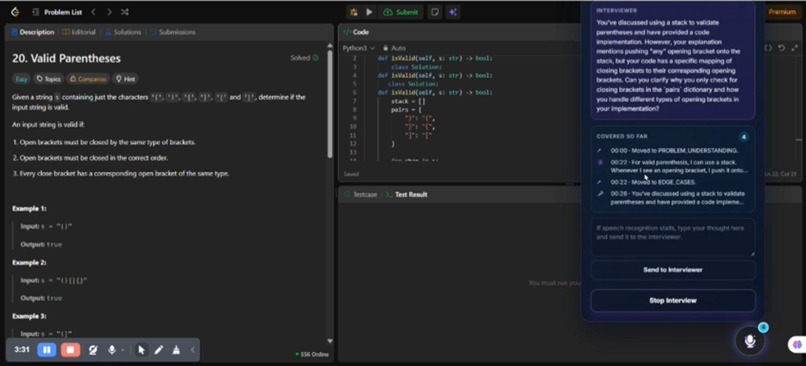Screen dimensions: 806x366
Task: Go to the next problem arrow
Action: pyautogui.click(x=109, y=12)
